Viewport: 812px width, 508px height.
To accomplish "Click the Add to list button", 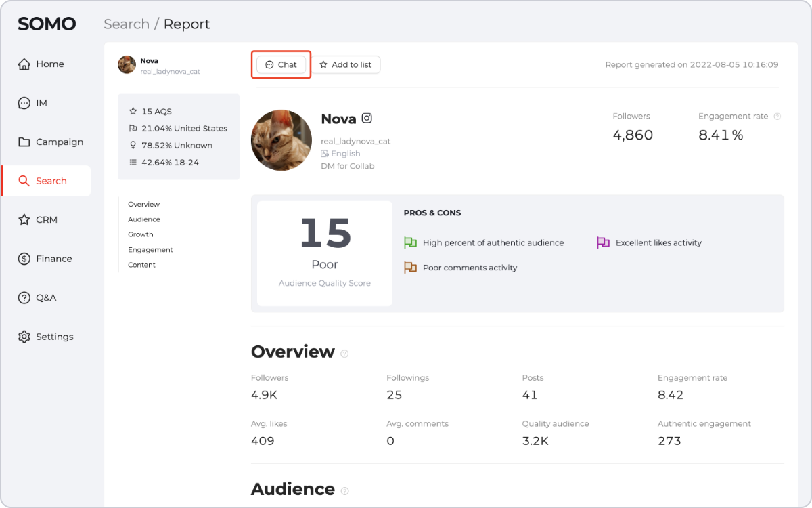I will pos(346,65).
